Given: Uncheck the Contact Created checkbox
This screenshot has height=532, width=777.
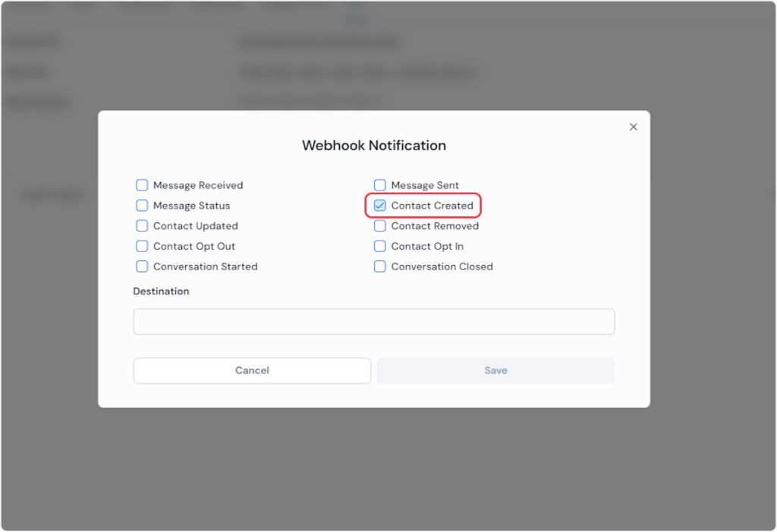Looking at the screenshot, I should (x=380, y=206).
